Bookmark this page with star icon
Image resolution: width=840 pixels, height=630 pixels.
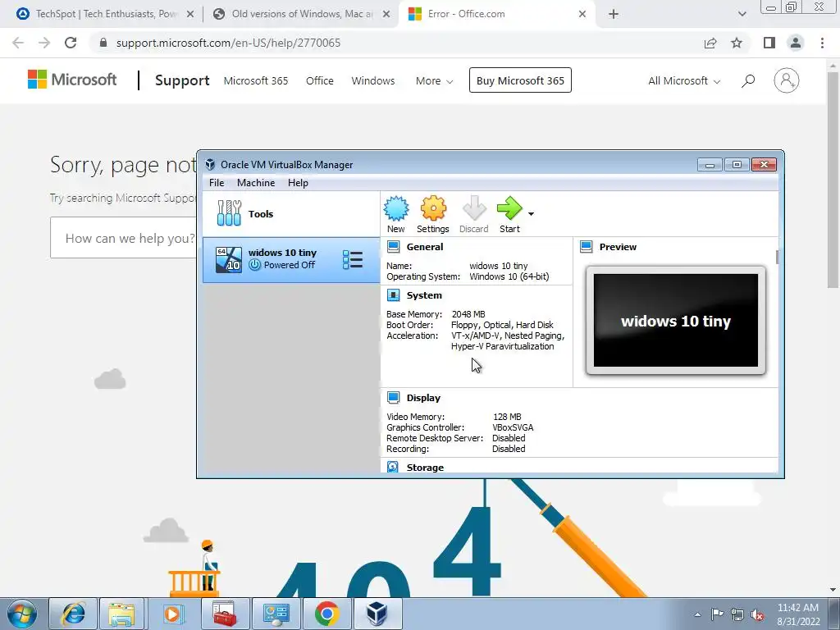[737, 43]
